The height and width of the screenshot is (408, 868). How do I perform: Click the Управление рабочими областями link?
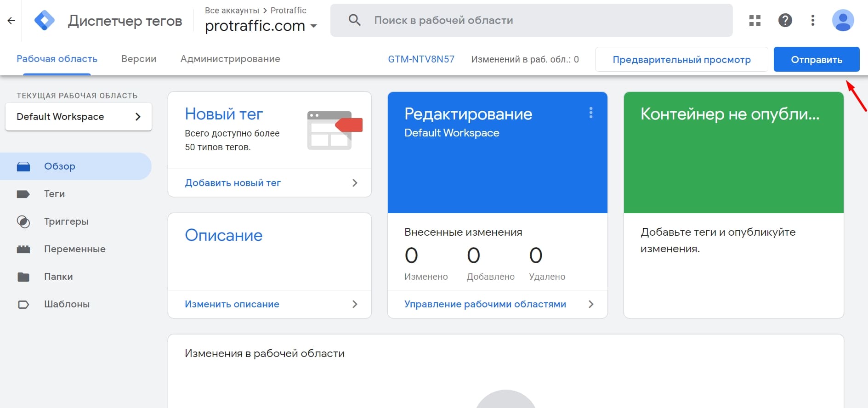(485, 304)
